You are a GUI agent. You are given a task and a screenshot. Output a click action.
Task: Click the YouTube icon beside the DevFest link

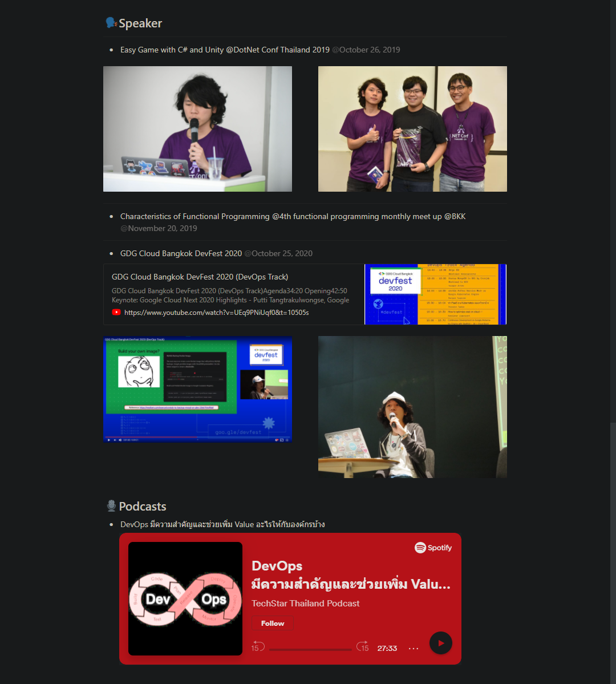(x=116, y=312)
